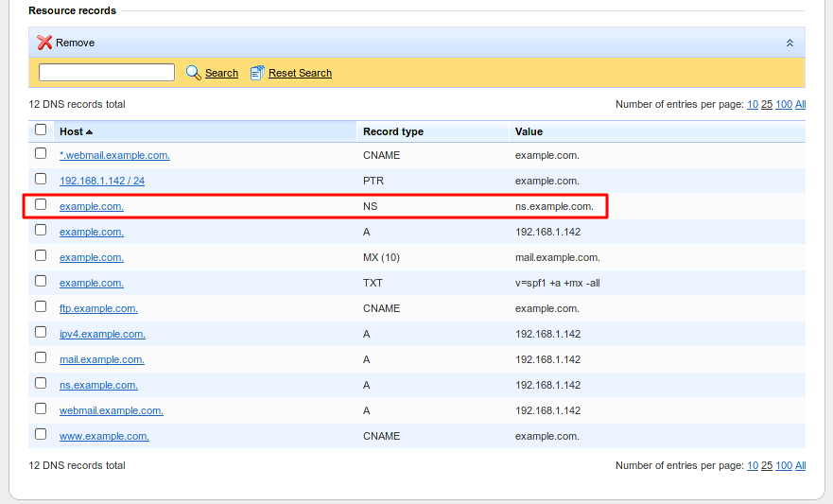Viewport: 833px width, 504px height.
Task: Click into the search text field
Action: click(106, 73)
